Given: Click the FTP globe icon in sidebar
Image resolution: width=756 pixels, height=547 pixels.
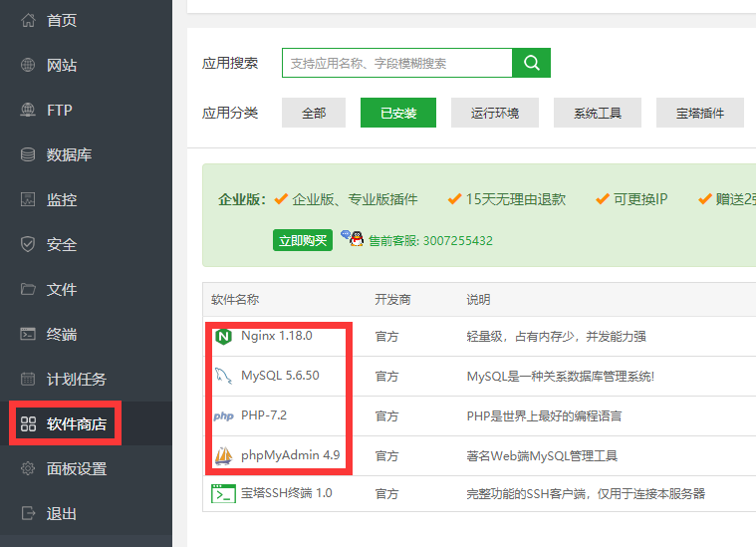Looking at the screenshot, I should click(x=28, y=110).
